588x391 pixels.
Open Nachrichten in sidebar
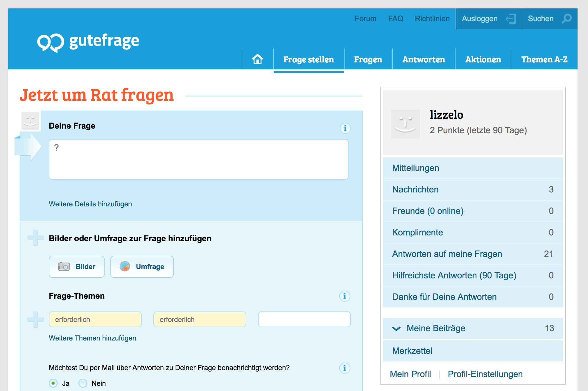point(415,189)
